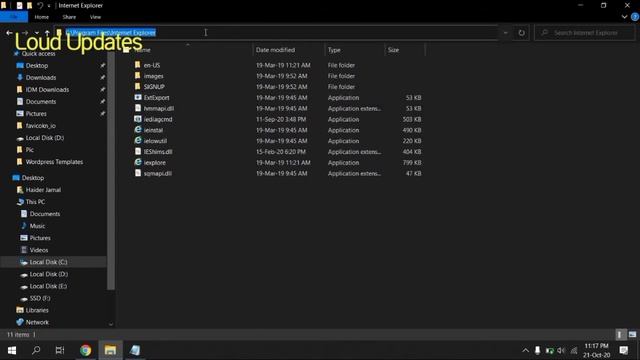Click the navigation pane scrollbar
This screenshot has height=360, width=640.
pos(111,171)
